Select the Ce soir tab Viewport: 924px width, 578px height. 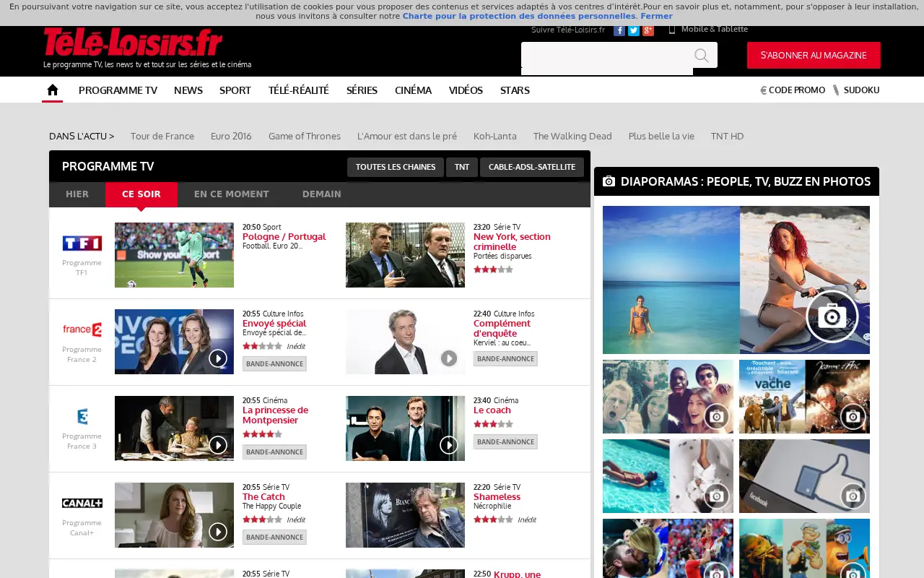141,194
